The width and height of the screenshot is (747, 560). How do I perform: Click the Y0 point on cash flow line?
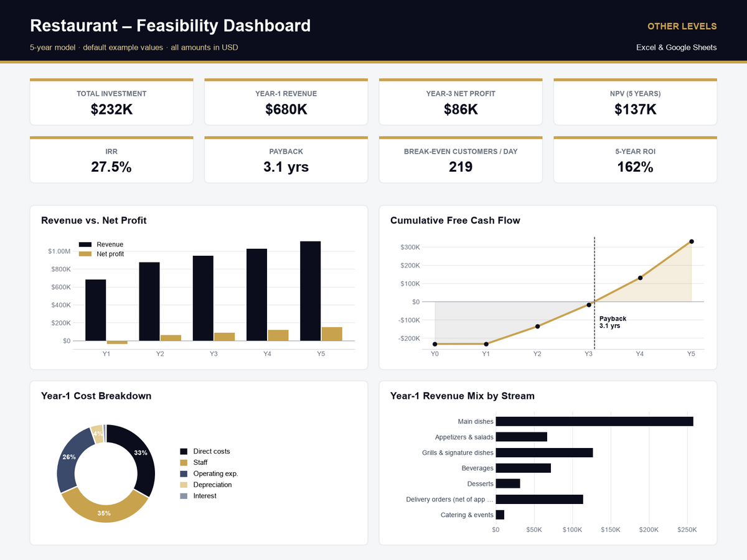click(435, 344)
